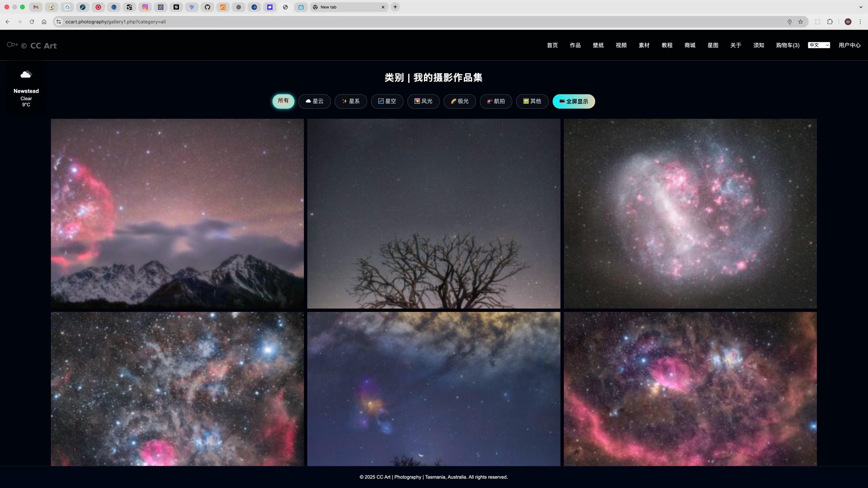Reload the page
Screen dimensions: 868x488
coord(32,22)
